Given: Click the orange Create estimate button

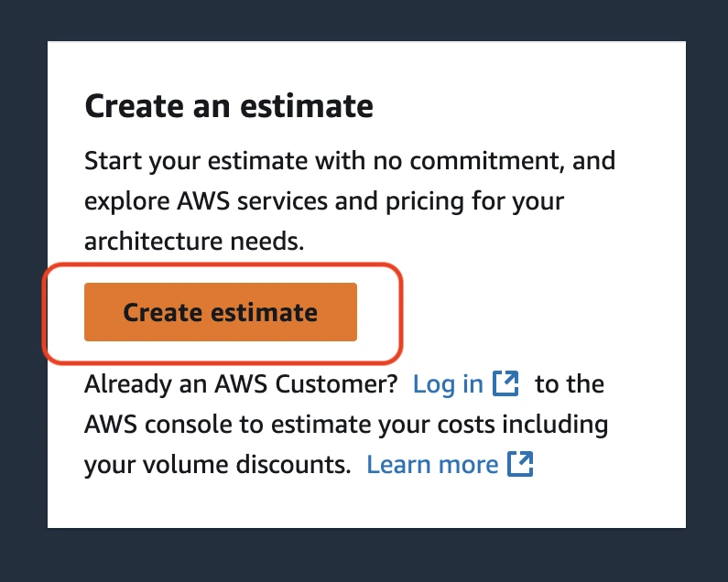Looking at the screenshot, I should [220, 312].
